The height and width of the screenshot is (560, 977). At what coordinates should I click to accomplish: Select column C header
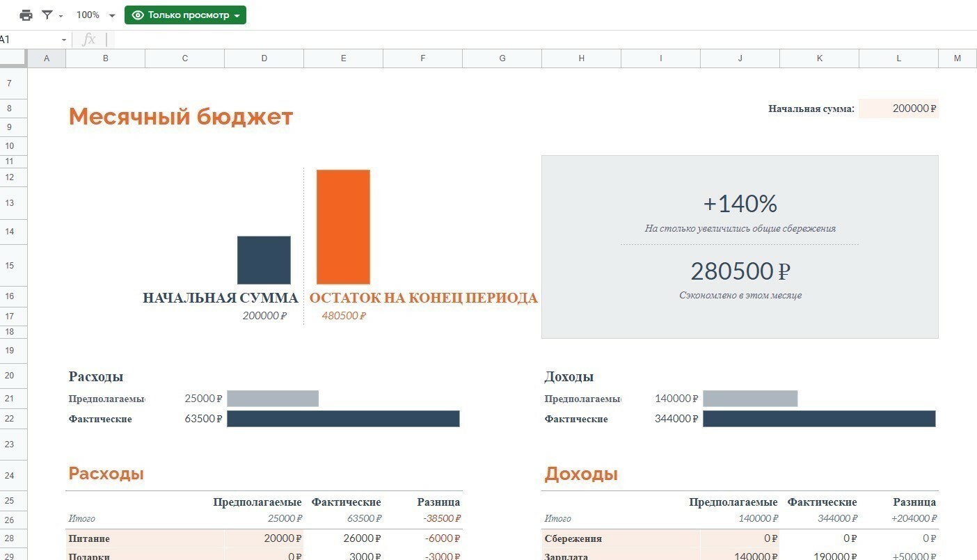[x=185, y=58]
